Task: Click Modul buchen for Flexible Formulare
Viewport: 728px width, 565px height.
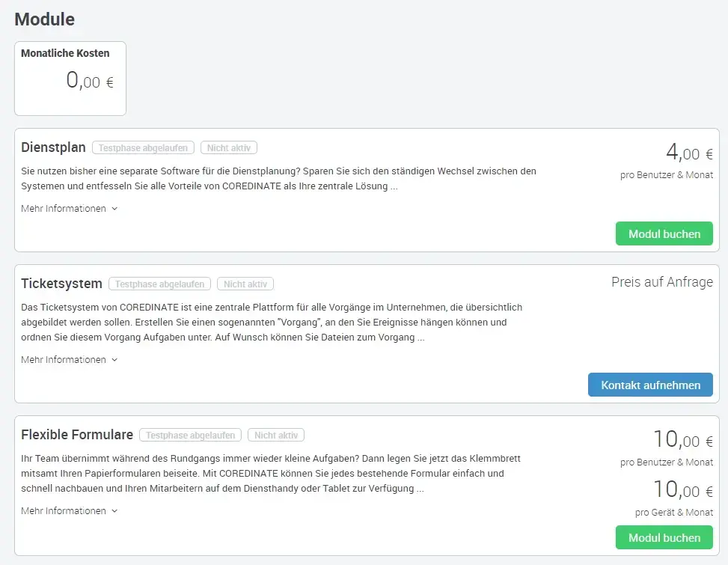Action: (x=664, y=537)
